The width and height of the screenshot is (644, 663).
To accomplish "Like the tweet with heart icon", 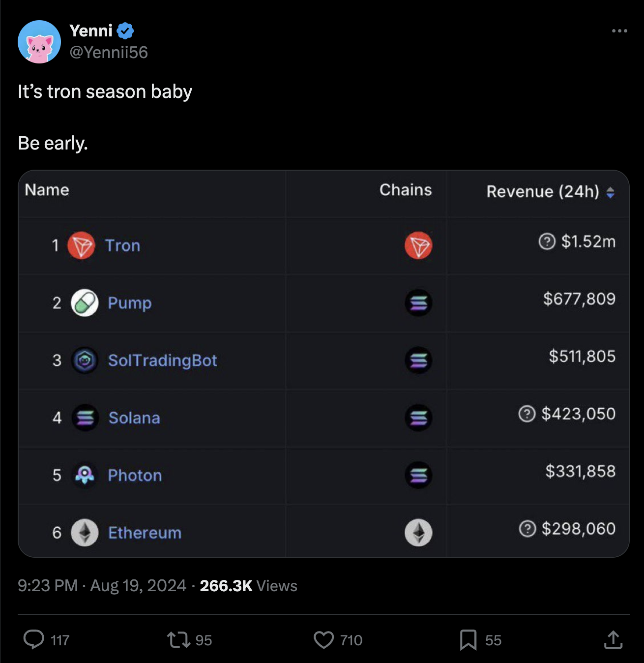I will pyautogui.click(x=323, y=640).
